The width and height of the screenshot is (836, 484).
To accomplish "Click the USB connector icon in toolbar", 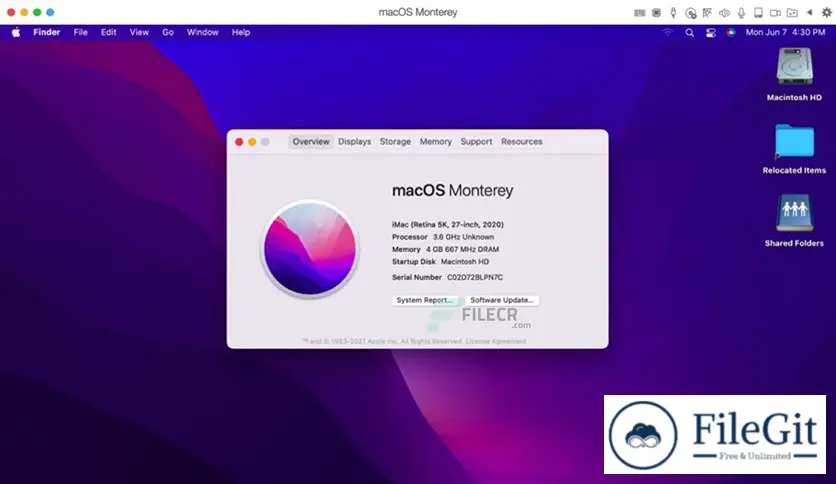I will (x=674, y=12).
